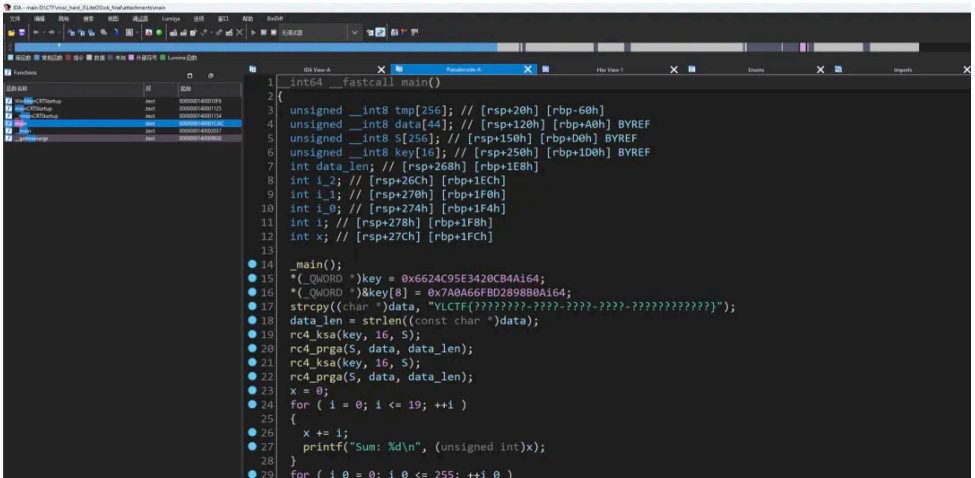This screenshot has width=975, height=478.
Task: Click the green circle toolbar icon
Action: click(159, 32)
